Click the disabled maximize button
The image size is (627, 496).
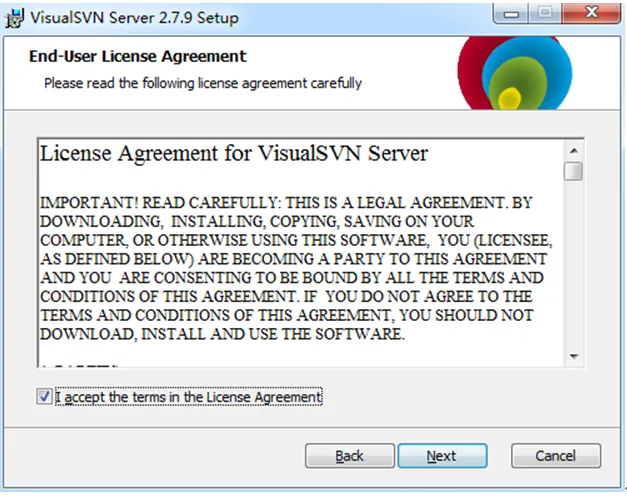click(x=546, y=14)
